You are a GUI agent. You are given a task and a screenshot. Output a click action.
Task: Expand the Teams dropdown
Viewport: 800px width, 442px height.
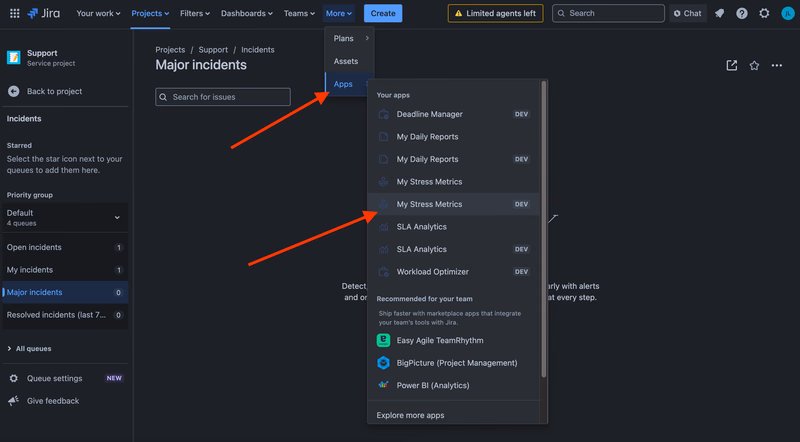tap(299, 13)
